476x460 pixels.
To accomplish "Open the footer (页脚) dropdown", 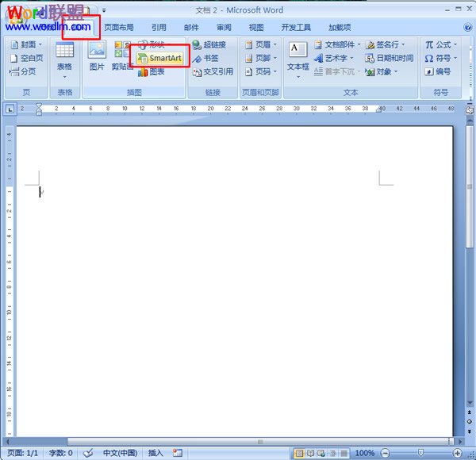I will click(x=261, y=58).
